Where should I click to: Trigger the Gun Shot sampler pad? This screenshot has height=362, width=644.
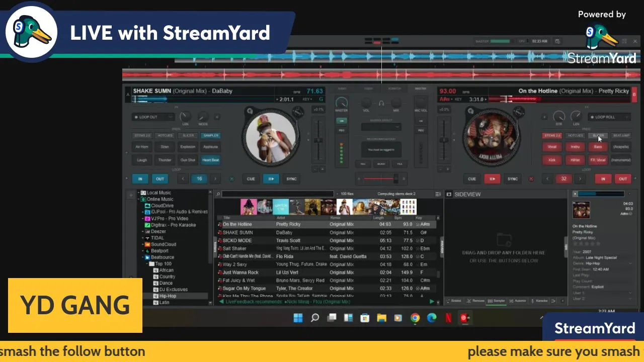point(188,160)
